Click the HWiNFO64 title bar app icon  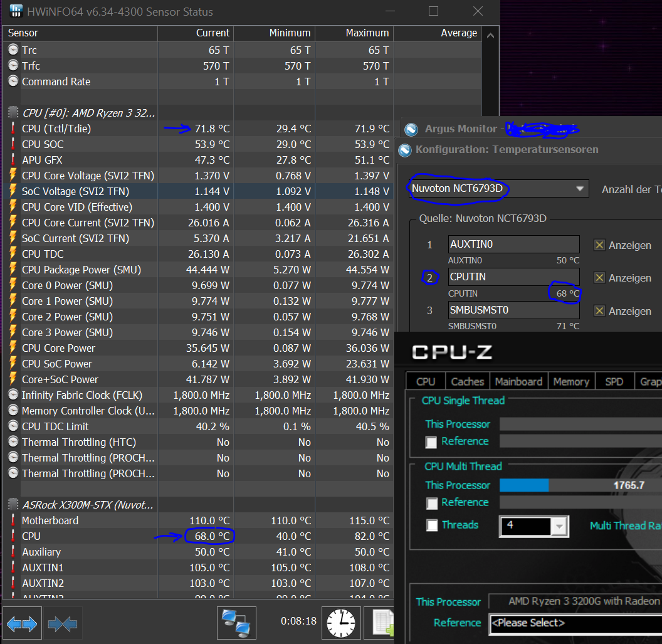(16, 11)
